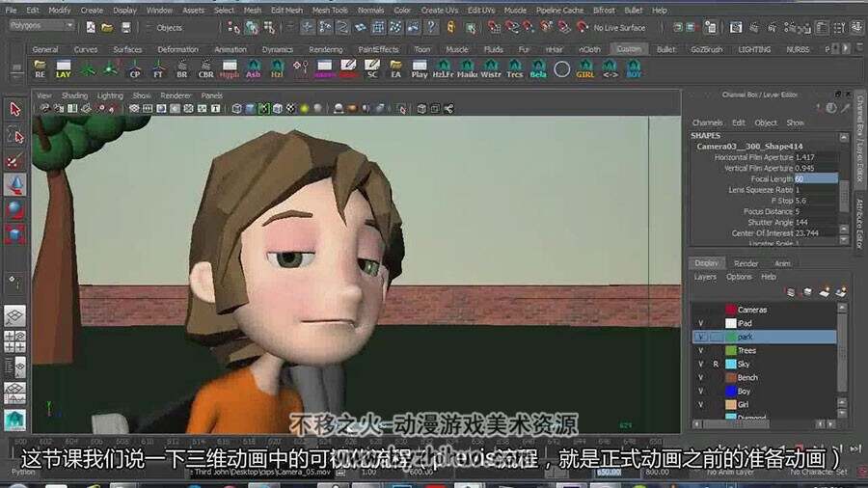Toggle visibility of the Bench layer

coord(700,377)
